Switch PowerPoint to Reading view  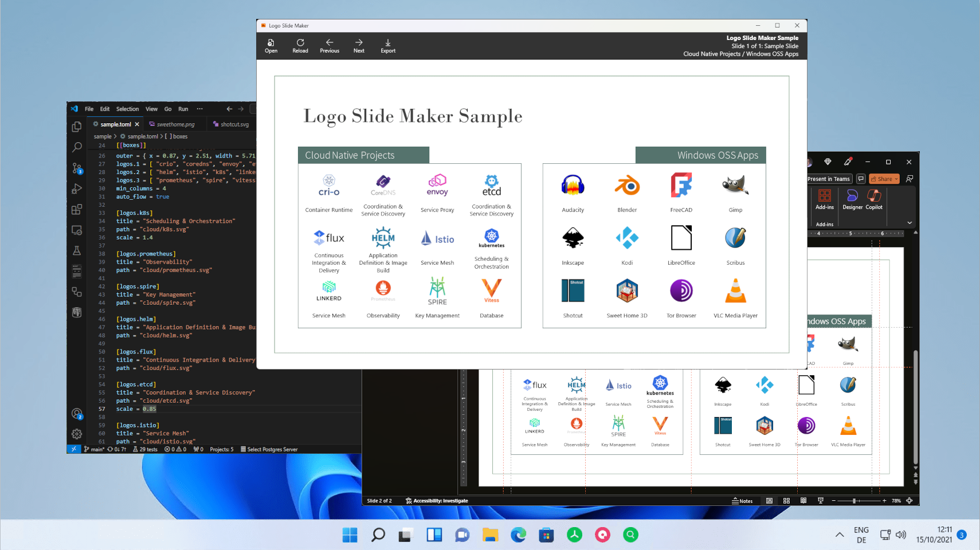coord(803,501)
